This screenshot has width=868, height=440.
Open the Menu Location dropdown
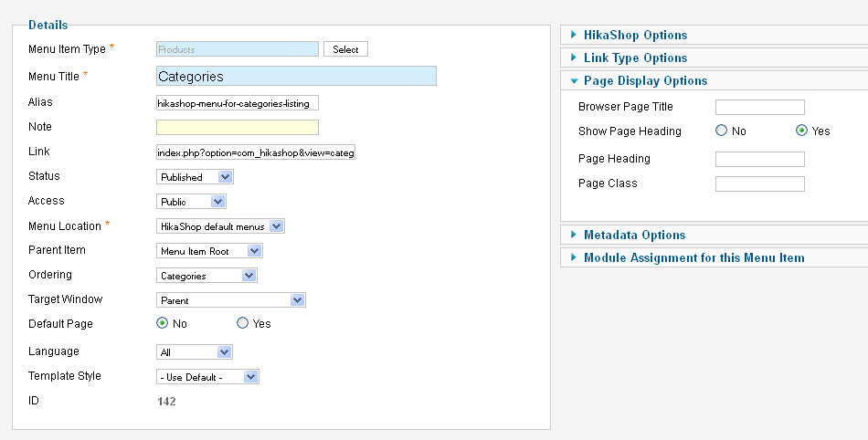(220, 226)
